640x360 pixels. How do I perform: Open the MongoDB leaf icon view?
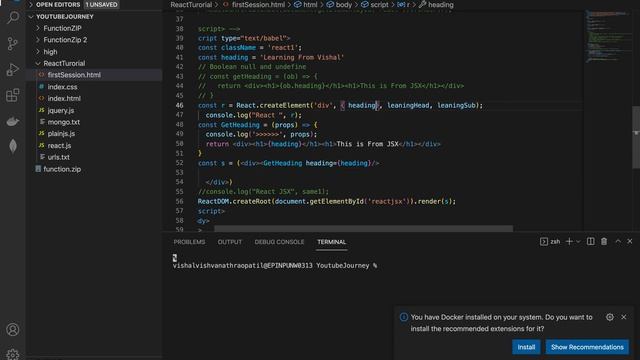click(x=13, y=146)
